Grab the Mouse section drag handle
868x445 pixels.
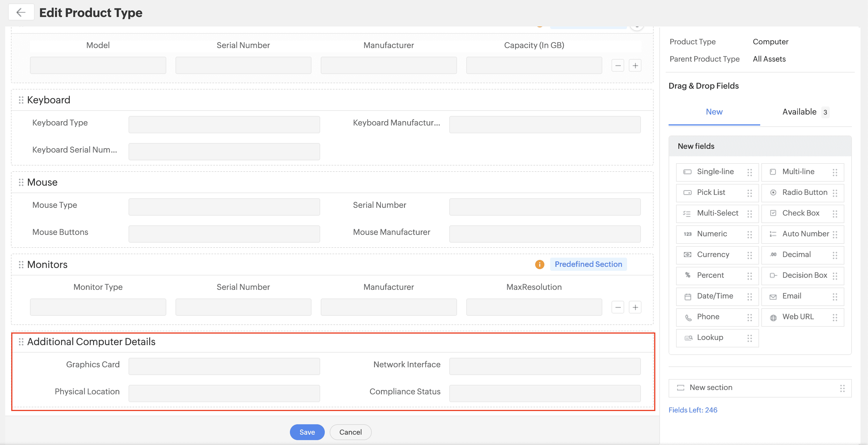(21, 182)
